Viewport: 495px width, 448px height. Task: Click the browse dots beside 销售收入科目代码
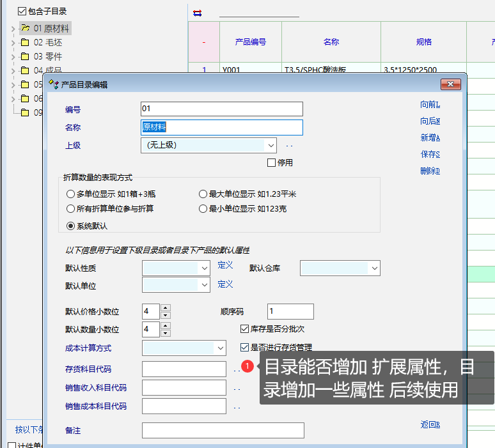point(237,388)
